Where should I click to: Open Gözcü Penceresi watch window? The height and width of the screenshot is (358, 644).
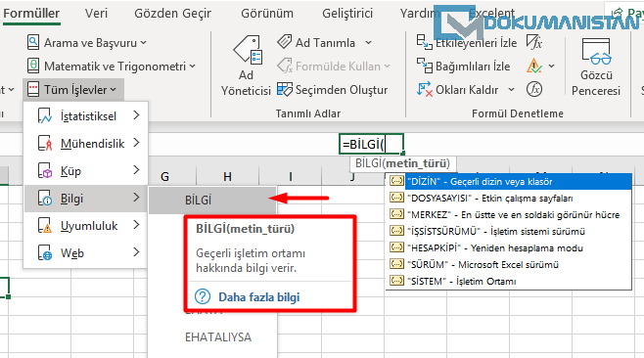(596, 67)
